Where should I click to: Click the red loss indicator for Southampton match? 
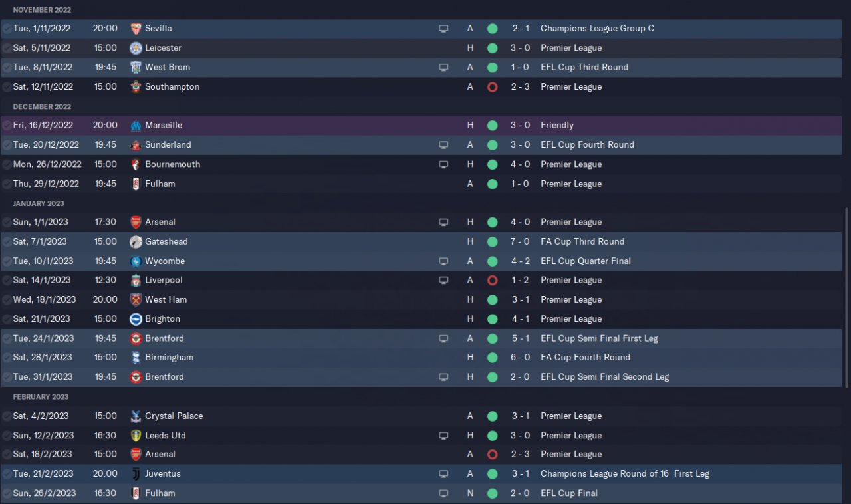tap(492, 87)
